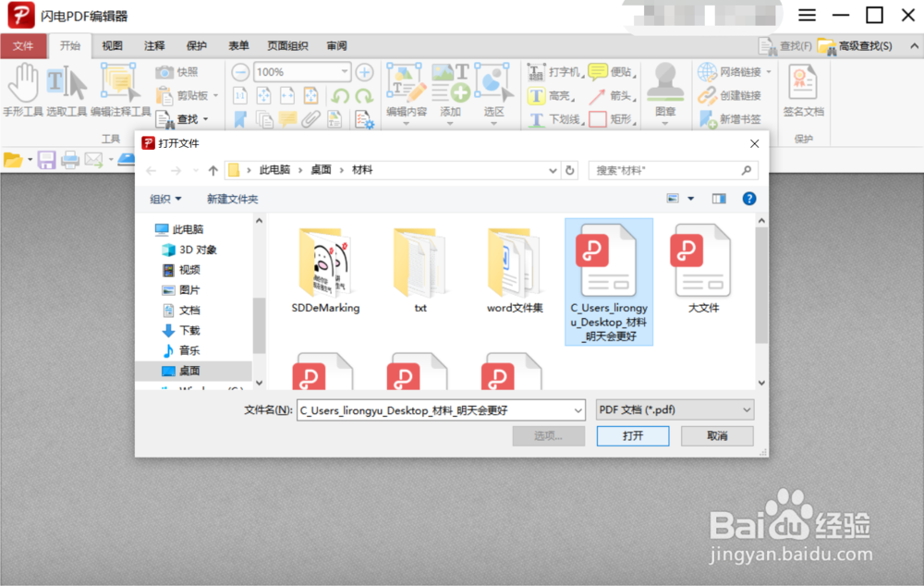Viewport: 924px width, 586px height.
Task: Switch to the 注释 annotation tab
Action: pos(154,46)
